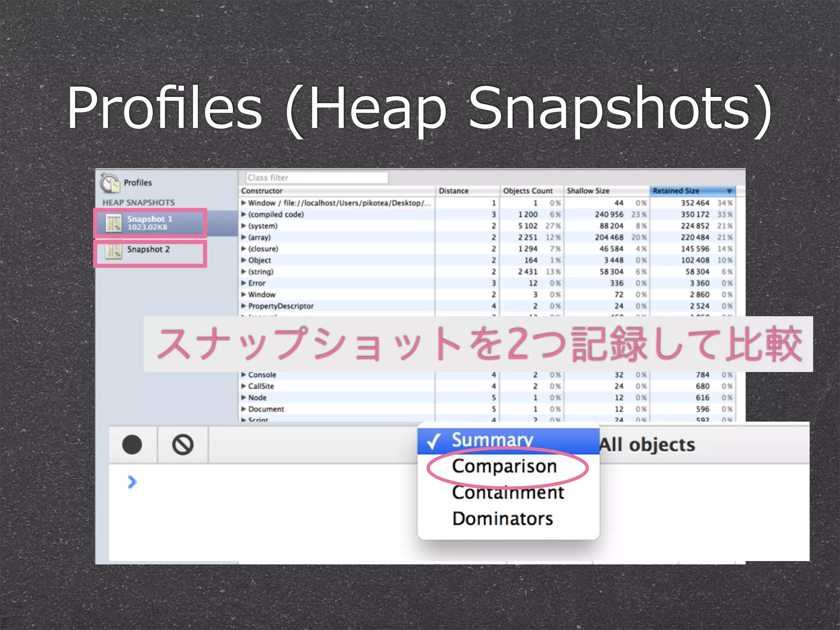Click the clear all profiles icon
The width and height of the screenshot is (840, 630).
coord(183,445)
